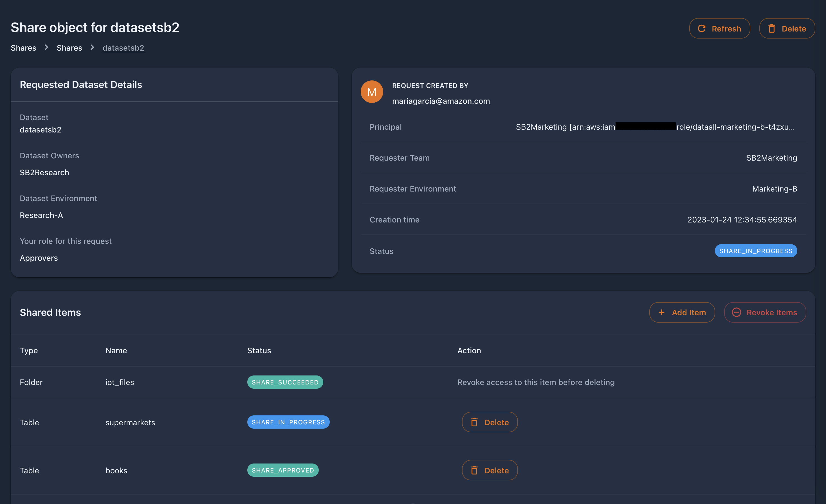The image size is (826, 504).
Task: Click trash icon in supermarkets row
Action: (x=474, y=422)
